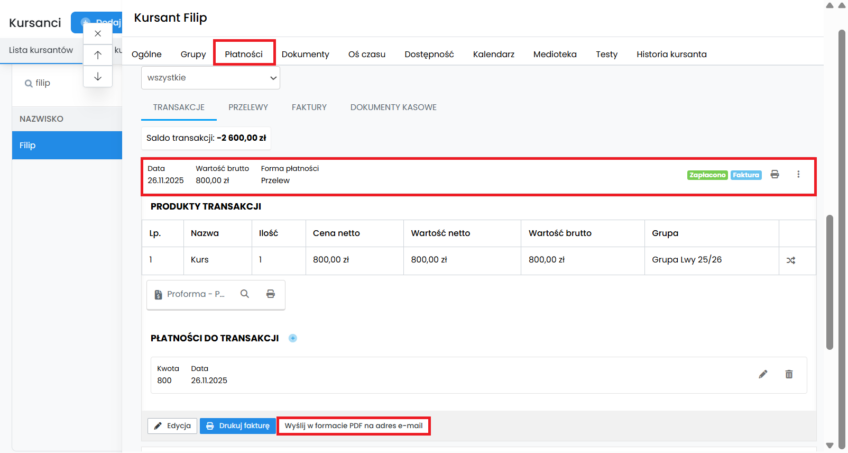848x453 pixels.
Task: Add a payment with the blue plus icon
Action: 293,339
